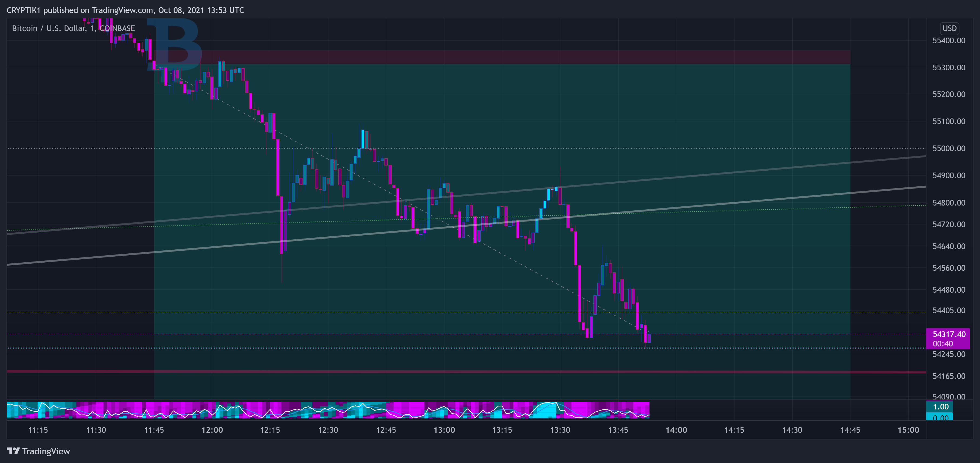Click the 13:45 time axis label
The height and width of the screenshot is (463, 980).
618,430
